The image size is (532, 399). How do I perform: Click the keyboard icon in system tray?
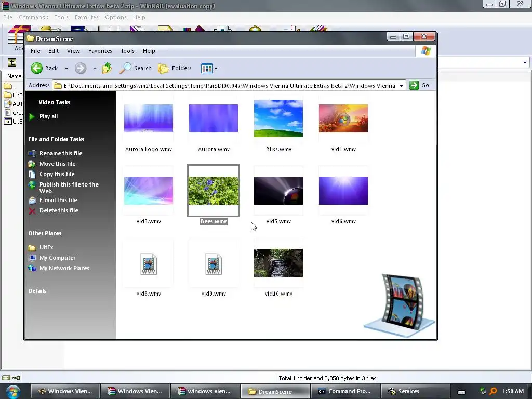pyautogui.click(x=461, y=392)
